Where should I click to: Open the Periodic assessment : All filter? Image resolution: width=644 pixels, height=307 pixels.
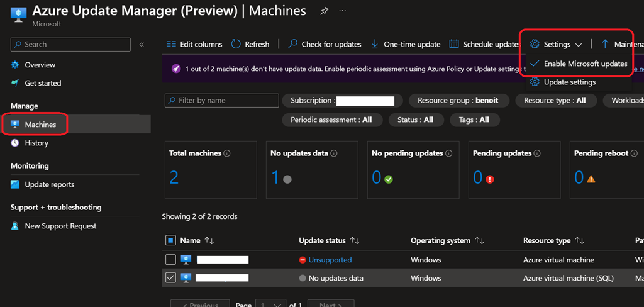coord(331,120)
